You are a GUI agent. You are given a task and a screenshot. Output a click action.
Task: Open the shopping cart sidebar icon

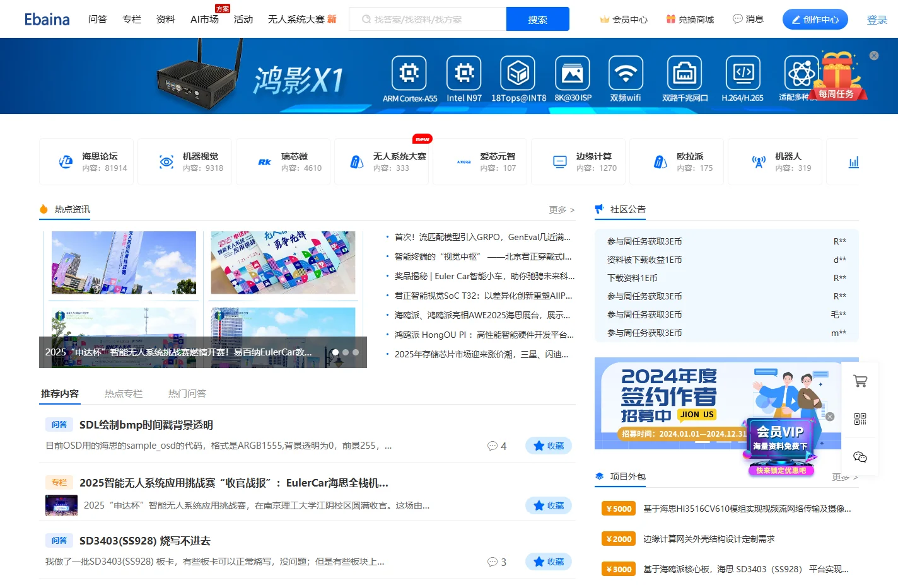coord(860,381)
